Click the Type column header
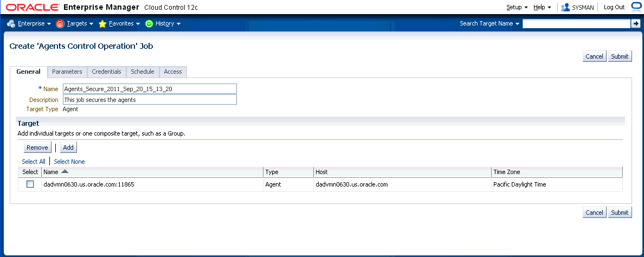This screenshot has width=644, height=257. click(288, 172)
